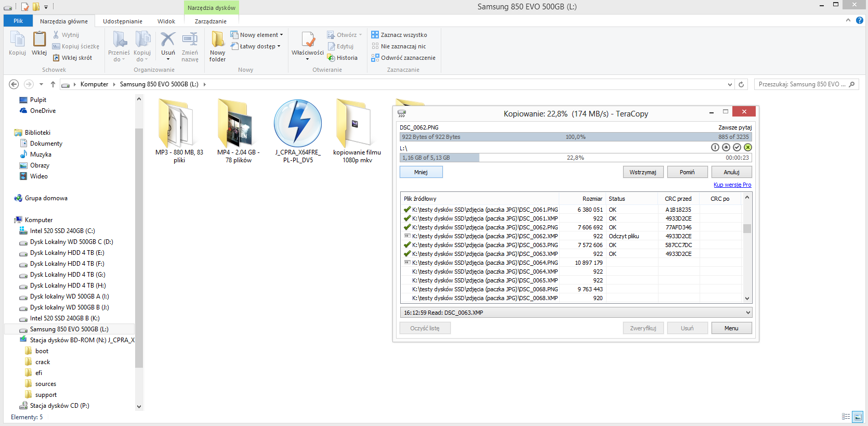Click the search magnifier icon

(x=851, y=84)
